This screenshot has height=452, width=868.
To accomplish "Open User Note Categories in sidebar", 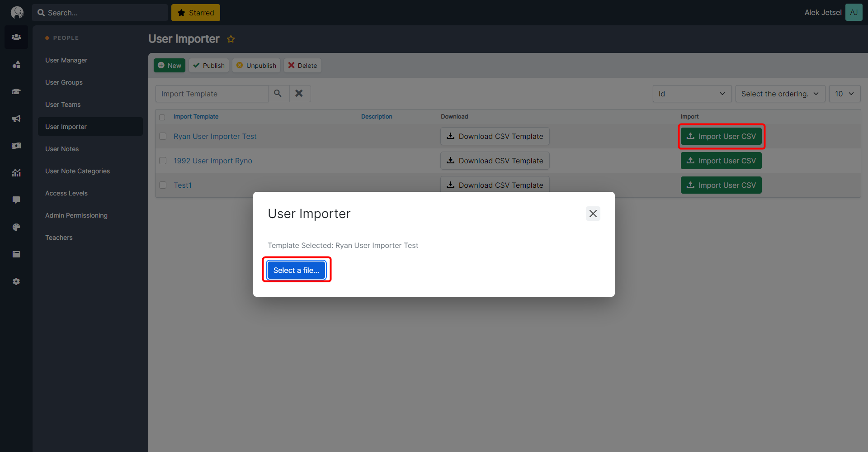I will point(90,171).
